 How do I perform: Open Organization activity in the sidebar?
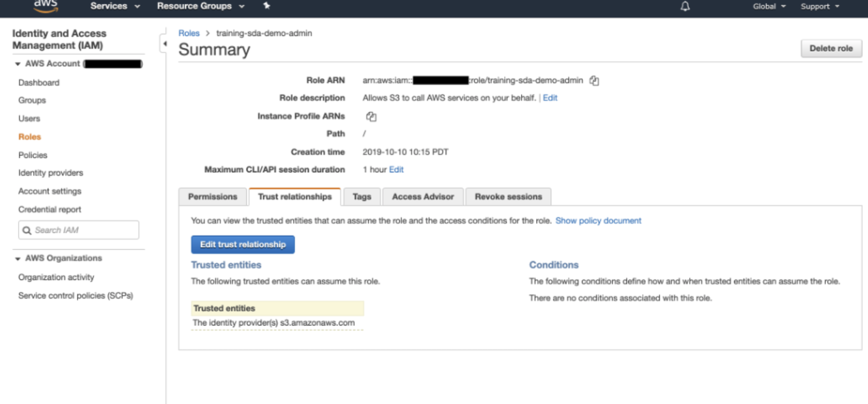click(x=56, y=277)
